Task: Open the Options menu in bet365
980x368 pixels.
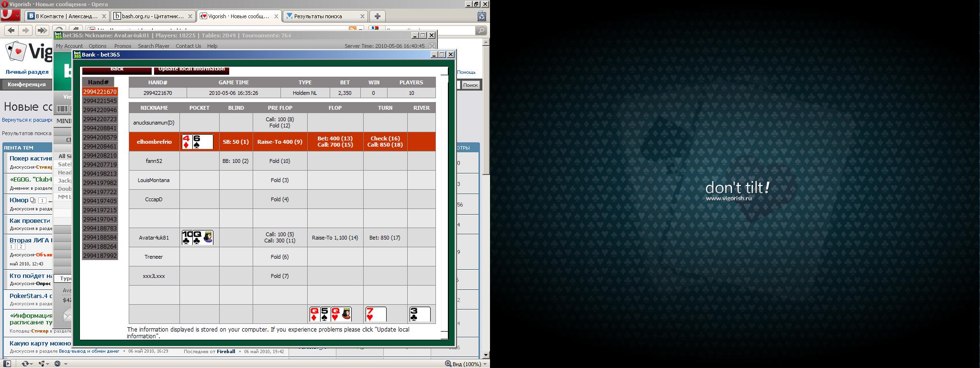Action: coord(97,46)
